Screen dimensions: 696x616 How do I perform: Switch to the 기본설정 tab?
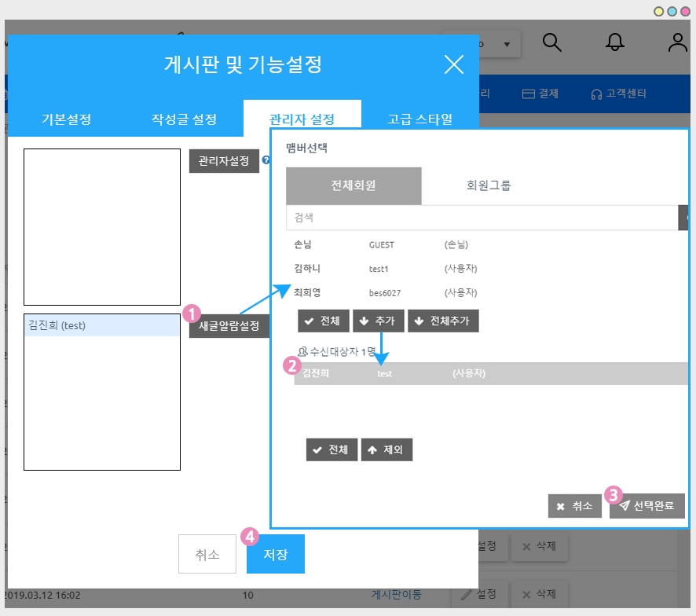coord(66,119)
